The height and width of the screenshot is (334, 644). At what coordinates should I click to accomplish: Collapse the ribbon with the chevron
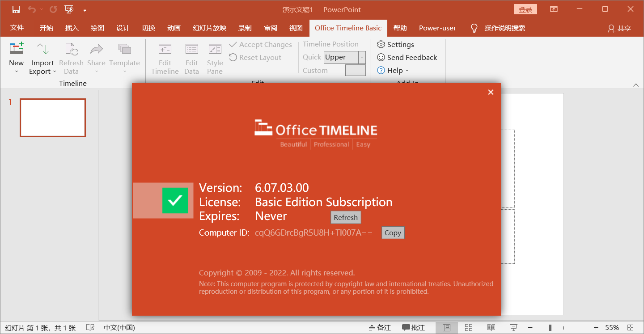(636, 85)
